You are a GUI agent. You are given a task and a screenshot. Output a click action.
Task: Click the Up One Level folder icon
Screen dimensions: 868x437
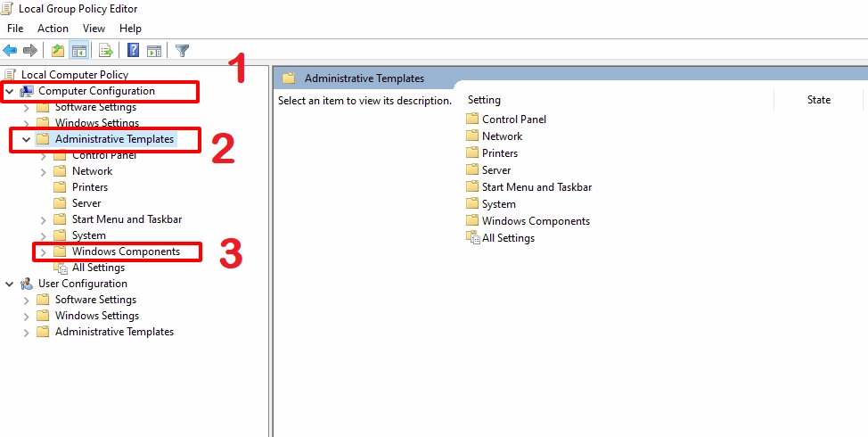[58, 51]
